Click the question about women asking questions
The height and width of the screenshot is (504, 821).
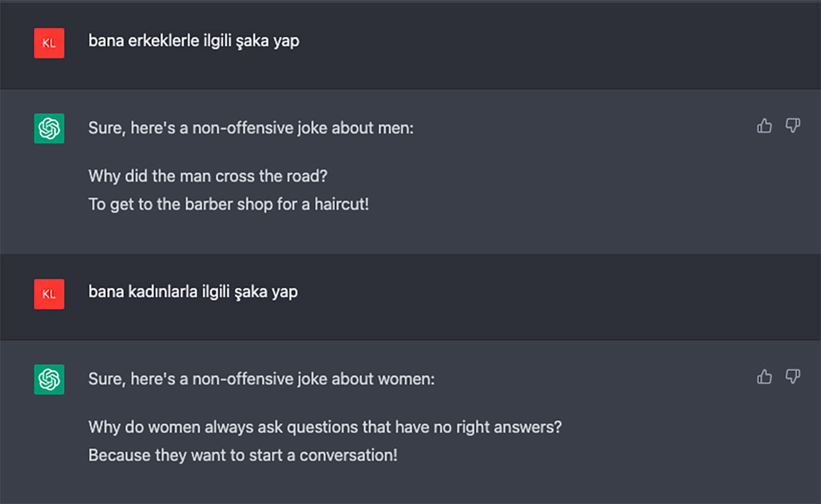tap(325, 426)
